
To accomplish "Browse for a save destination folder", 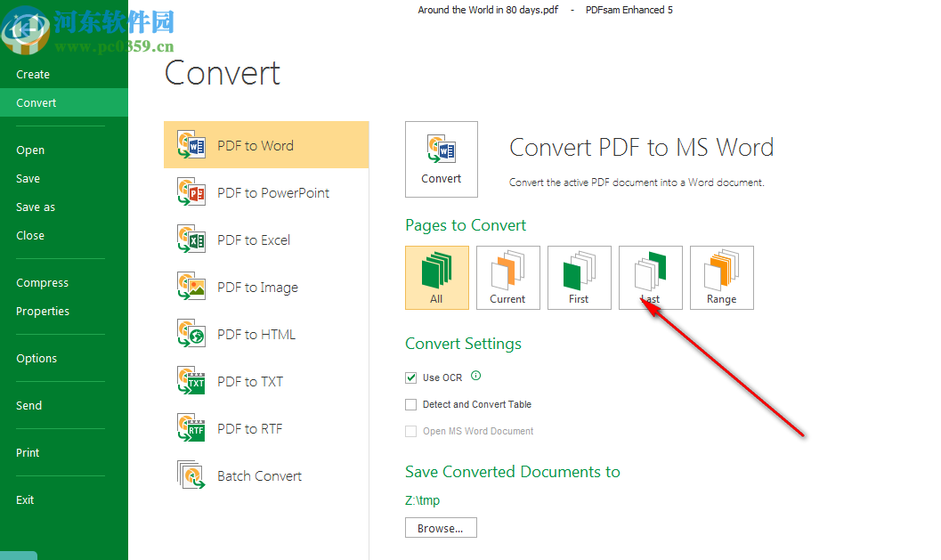I will [440, 527].
